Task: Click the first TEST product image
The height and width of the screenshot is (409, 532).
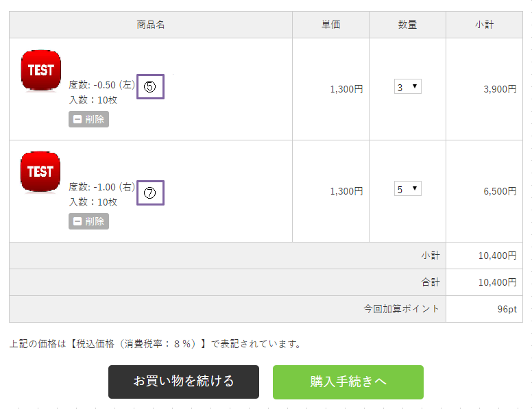Action: (40, 70)
